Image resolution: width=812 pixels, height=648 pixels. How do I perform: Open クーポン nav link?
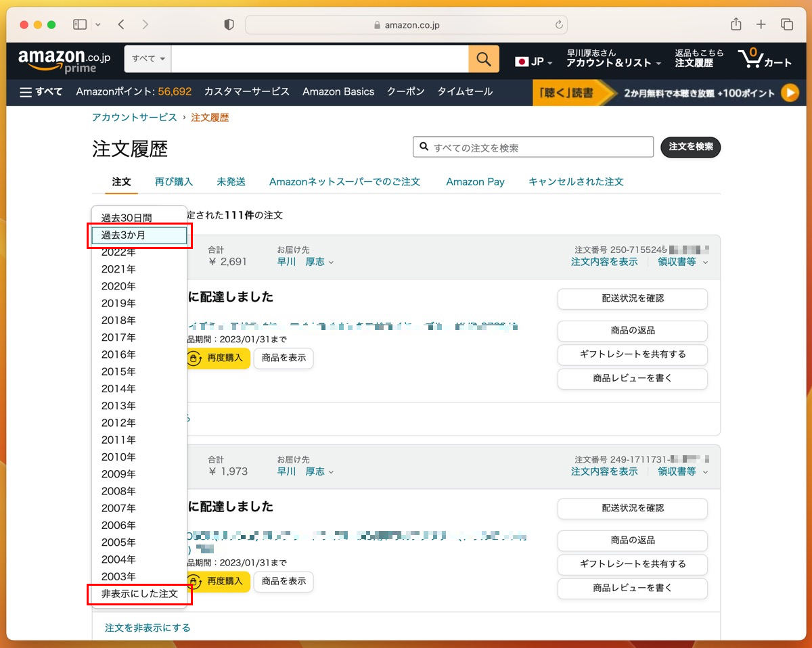click(406, 92)
